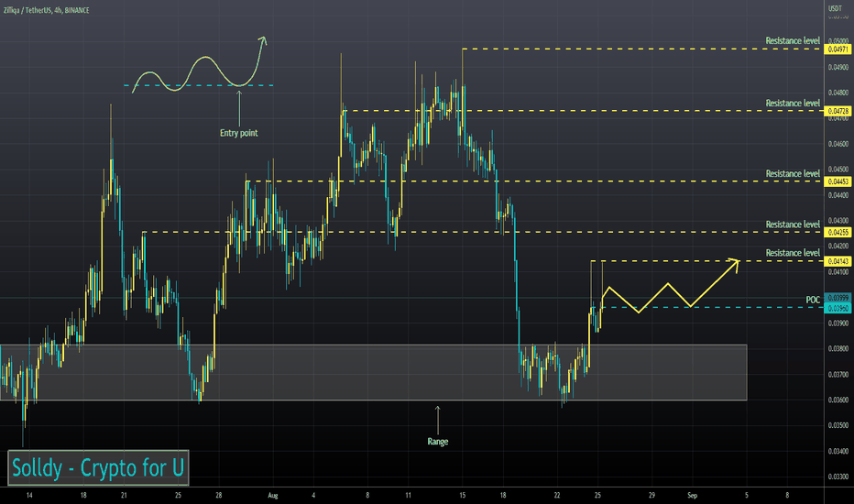Click the 29 date on time axis
The height and width of the screenshot is (504, 854).
tap(651, 495)
